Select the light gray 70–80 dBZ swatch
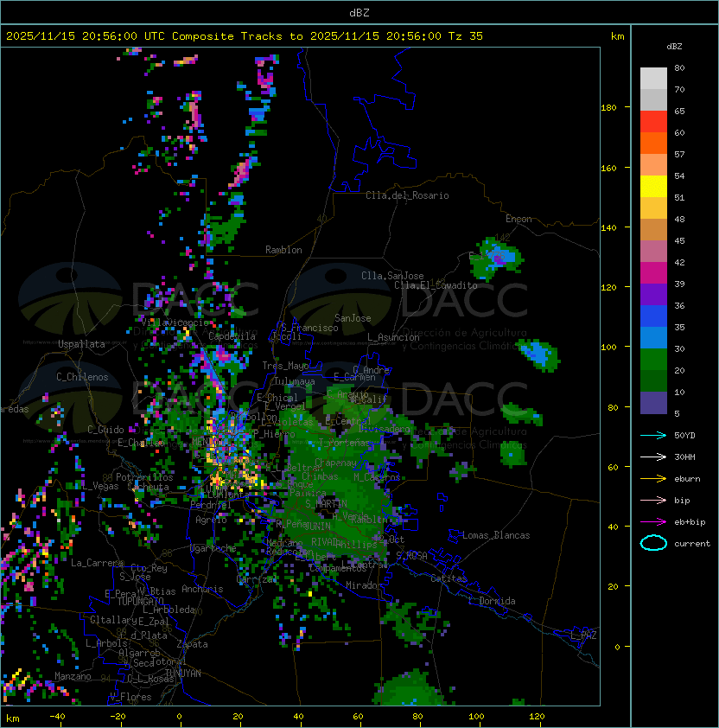719x728 pixels. tap(653, 79)
